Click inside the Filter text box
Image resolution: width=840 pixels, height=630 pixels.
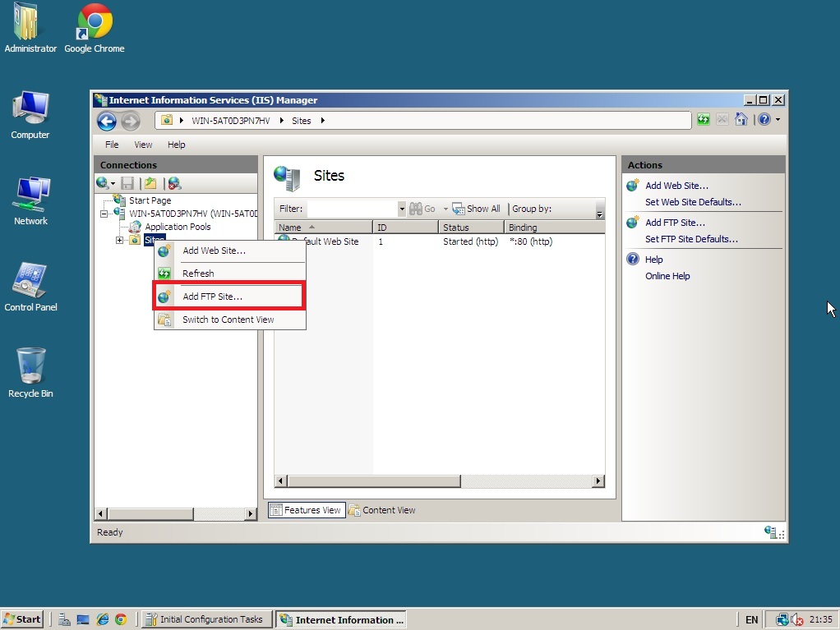[x=352, y=209]
